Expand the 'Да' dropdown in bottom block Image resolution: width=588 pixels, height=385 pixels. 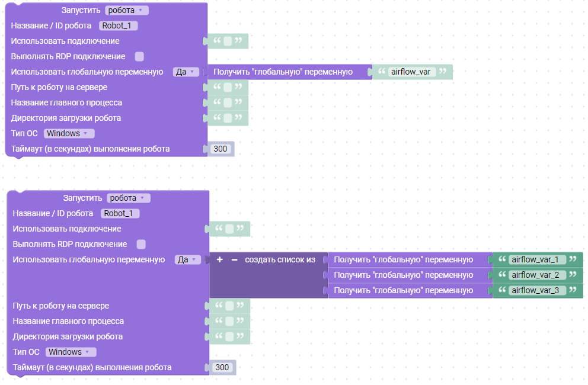pos(188,259)
